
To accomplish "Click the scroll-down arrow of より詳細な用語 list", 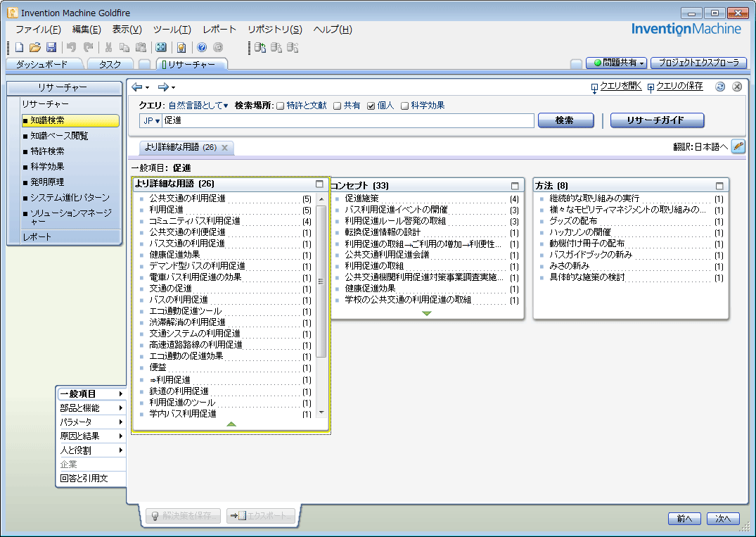I will pos(321,412).
